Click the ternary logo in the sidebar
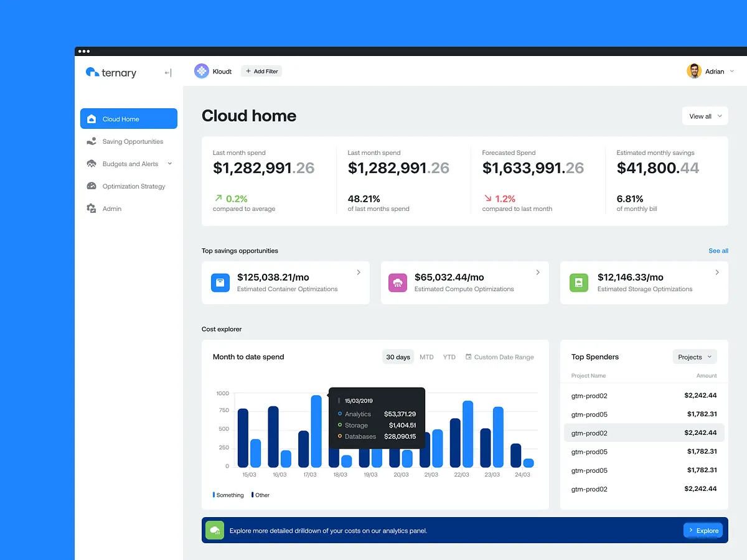 click(111, 73)
